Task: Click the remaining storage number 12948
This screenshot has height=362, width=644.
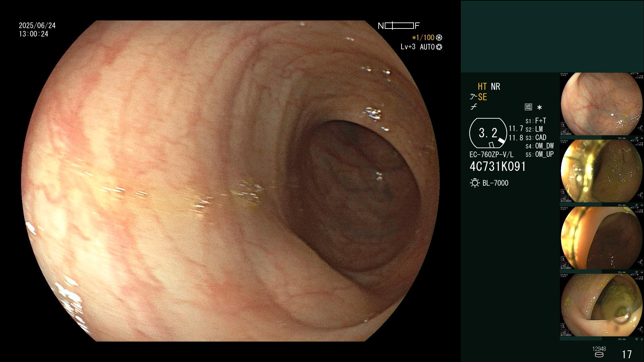Action: (x=599, y=349)
